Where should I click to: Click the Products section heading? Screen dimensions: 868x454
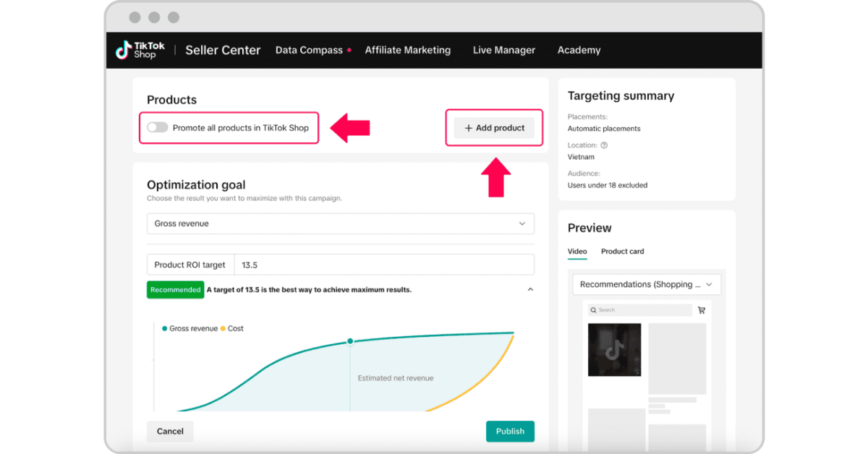[x=171, y=100]
